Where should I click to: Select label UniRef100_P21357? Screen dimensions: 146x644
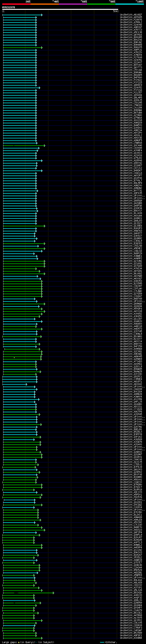(x=131, y=93)
